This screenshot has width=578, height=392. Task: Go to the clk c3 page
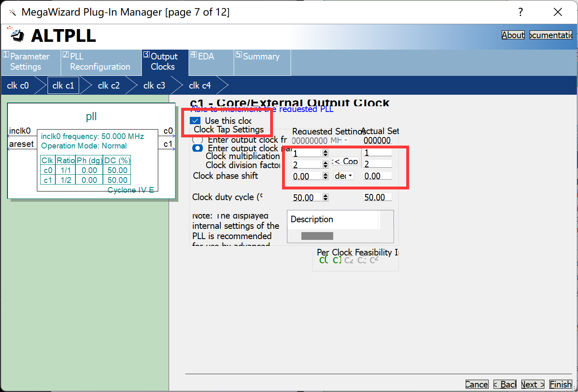tap(154, 85)
